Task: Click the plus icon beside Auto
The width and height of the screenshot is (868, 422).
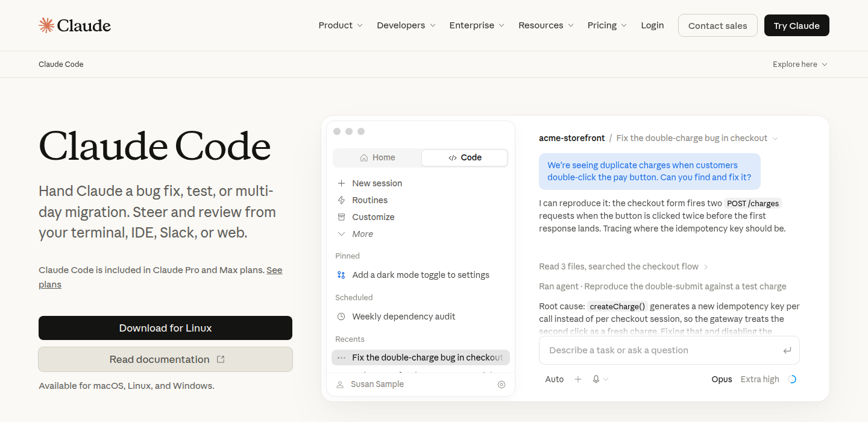Action: click(x=578, y=379)
